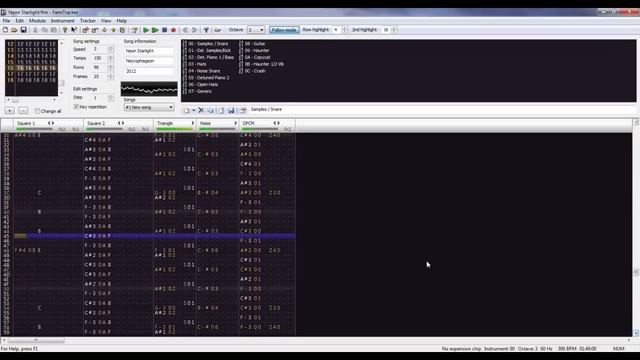Go to next song toolbar arrow
The height and width of the screenshot is (360, 640).
point(194,30)
